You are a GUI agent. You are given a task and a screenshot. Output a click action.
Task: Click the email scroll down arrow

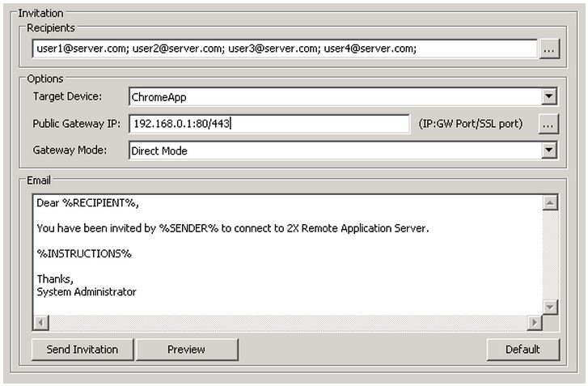[x=550, y=308]
